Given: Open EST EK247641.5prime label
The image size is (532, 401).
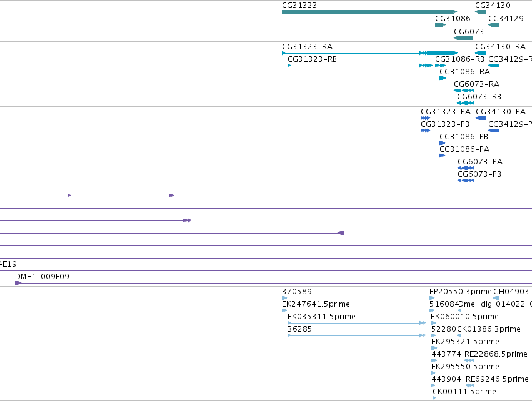Looking at the screenshot, I should point(316,304).
